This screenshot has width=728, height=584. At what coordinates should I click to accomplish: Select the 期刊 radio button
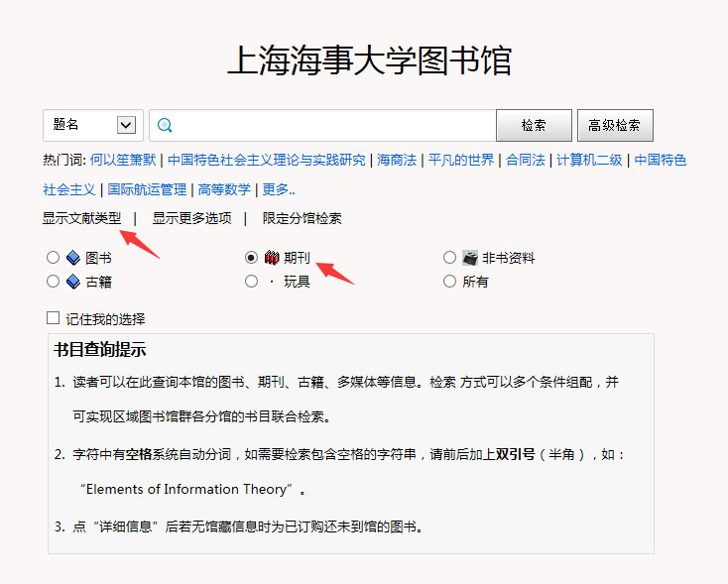point(251,257)
